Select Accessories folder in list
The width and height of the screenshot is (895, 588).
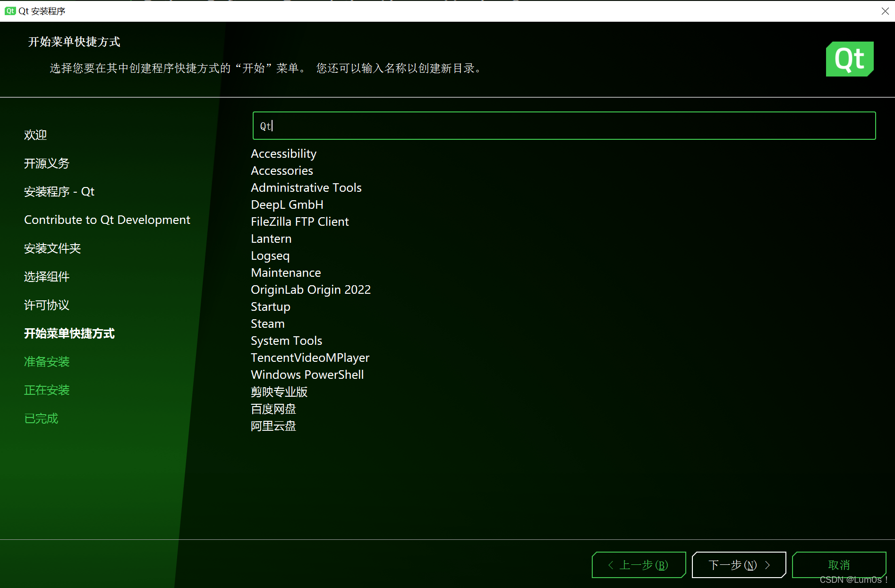[282, 171]
